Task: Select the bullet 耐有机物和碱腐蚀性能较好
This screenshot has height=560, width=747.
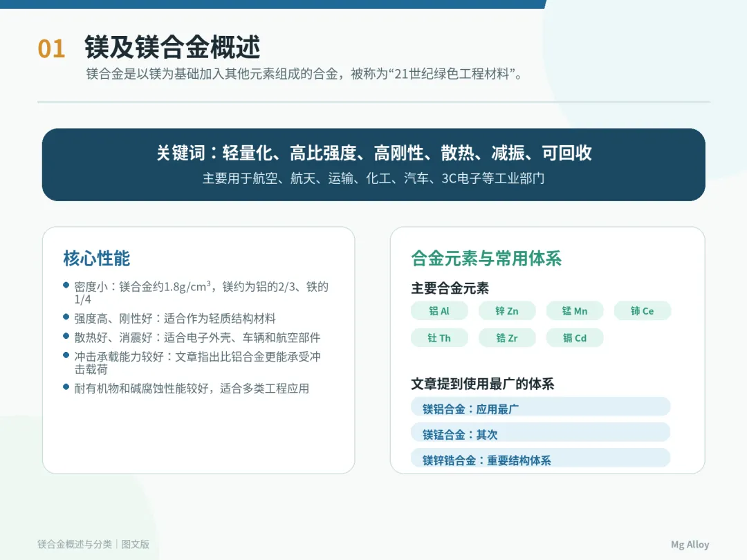Action: [186, 388]
